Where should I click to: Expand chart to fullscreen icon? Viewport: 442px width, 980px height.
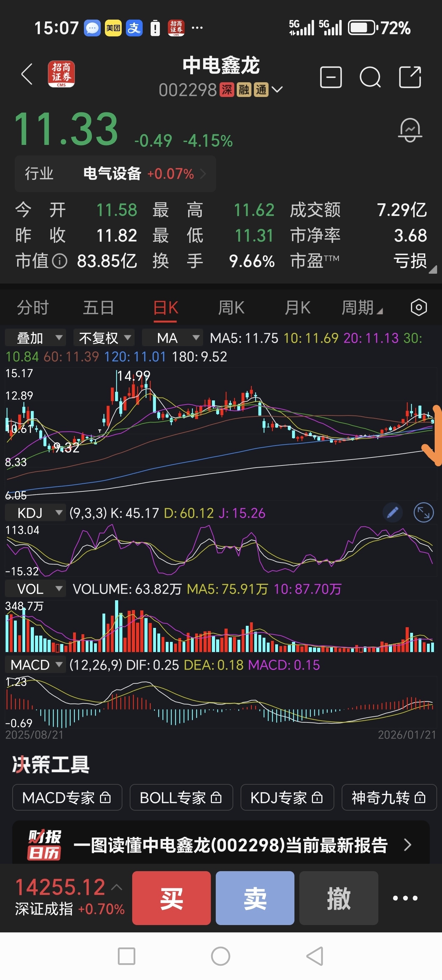pyautogui.click(x=423, y=513)
